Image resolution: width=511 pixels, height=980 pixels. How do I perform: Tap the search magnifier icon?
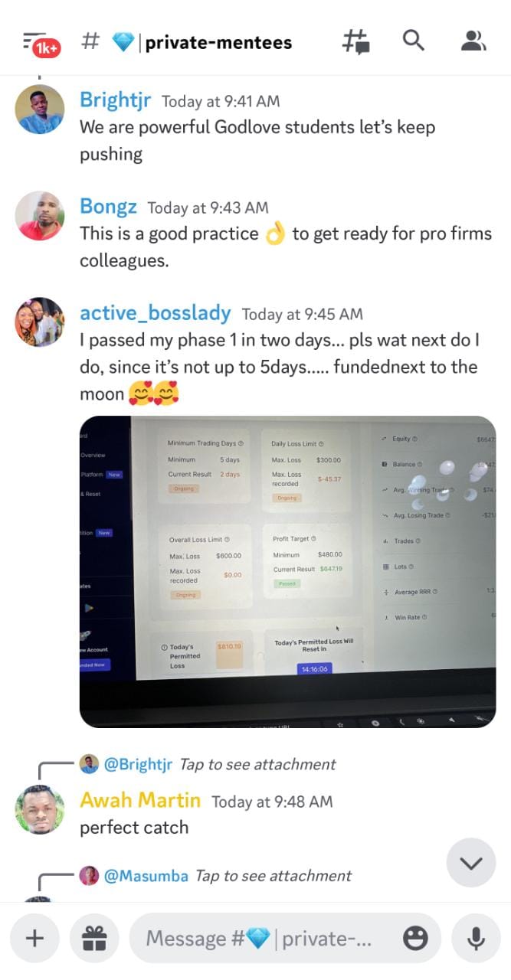click(x=414, y=41)
